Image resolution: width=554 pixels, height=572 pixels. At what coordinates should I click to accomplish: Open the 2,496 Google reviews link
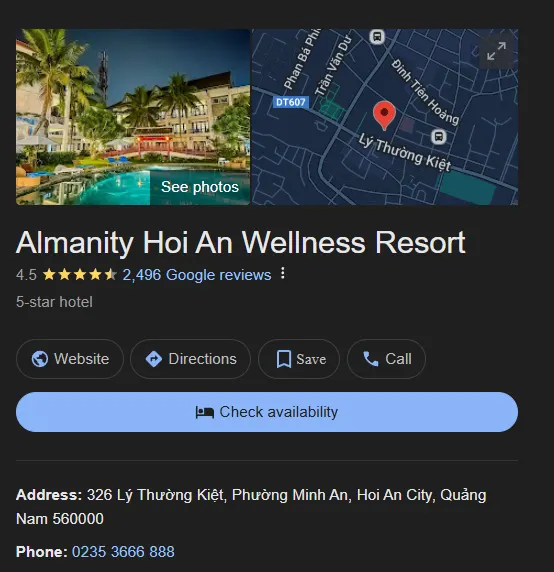point(197,275)
